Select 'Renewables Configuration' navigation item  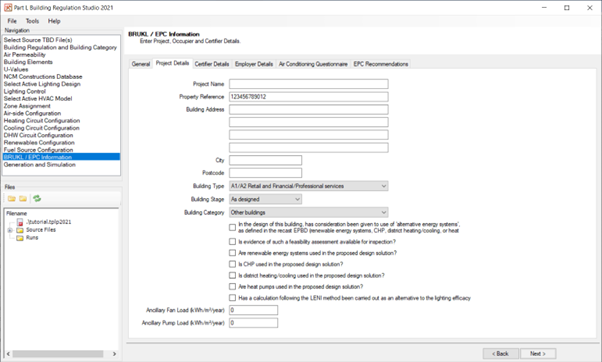click(x=39, y=142)
